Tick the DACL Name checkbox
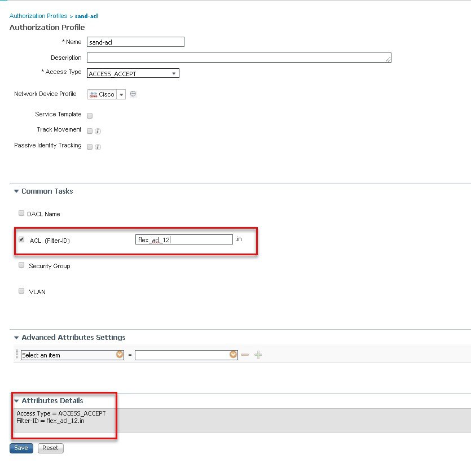The height and width of the screenshot is (476, 471). (21, 213)
